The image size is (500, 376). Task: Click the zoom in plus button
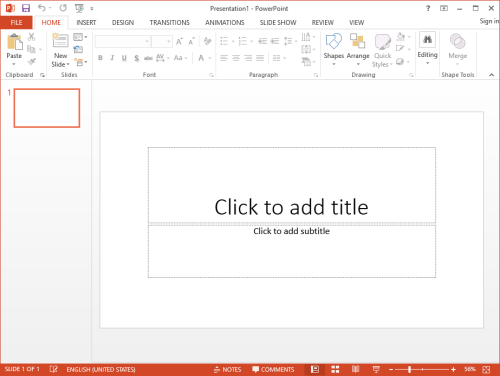coord(453,369)
